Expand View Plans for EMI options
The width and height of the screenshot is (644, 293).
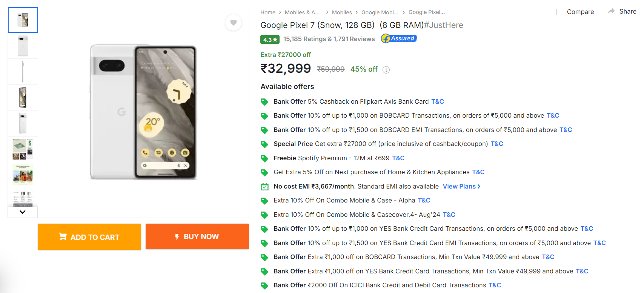click(x=461, y=186)
